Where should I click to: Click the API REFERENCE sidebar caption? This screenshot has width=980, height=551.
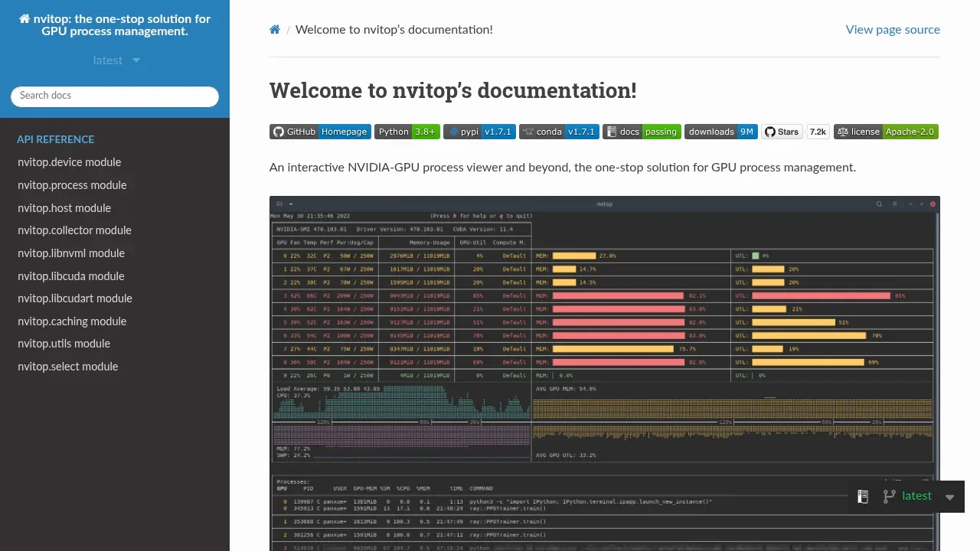click(x=56, y=140)
